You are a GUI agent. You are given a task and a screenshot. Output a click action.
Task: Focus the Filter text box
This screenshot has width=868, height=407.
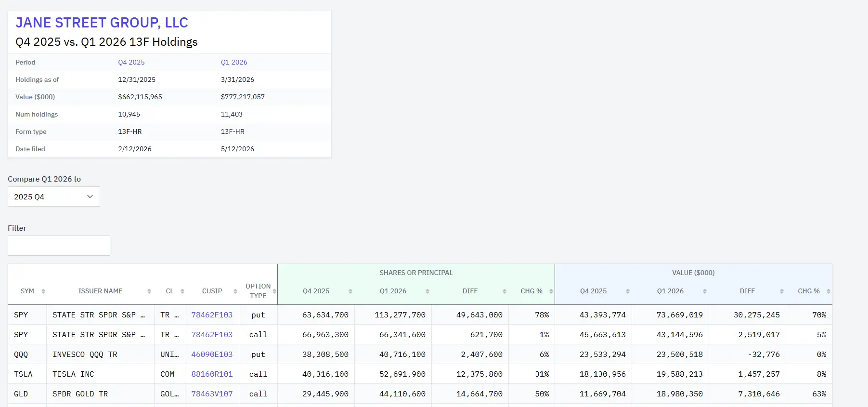click(x=59, y=246)
